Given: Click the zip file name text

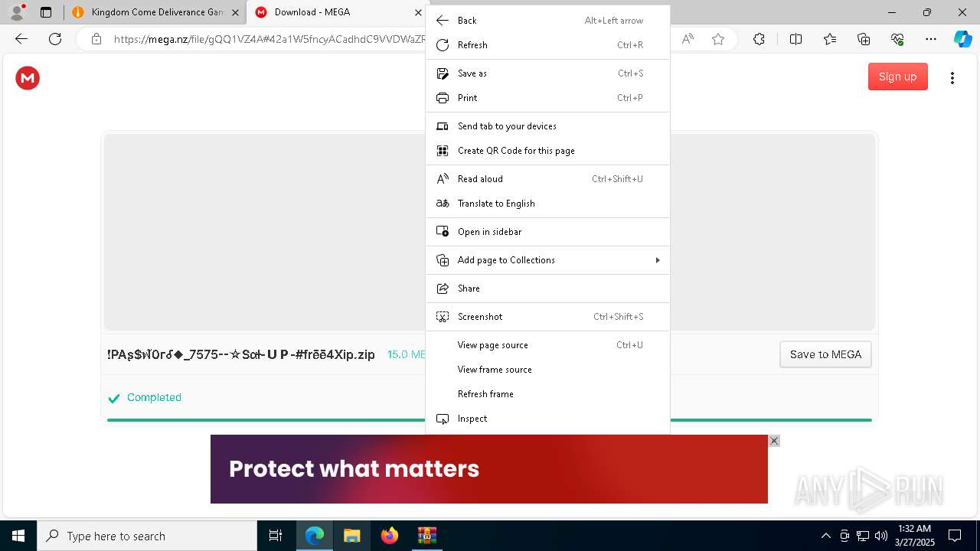Looking at the screenshot, I should coord(241,354).
